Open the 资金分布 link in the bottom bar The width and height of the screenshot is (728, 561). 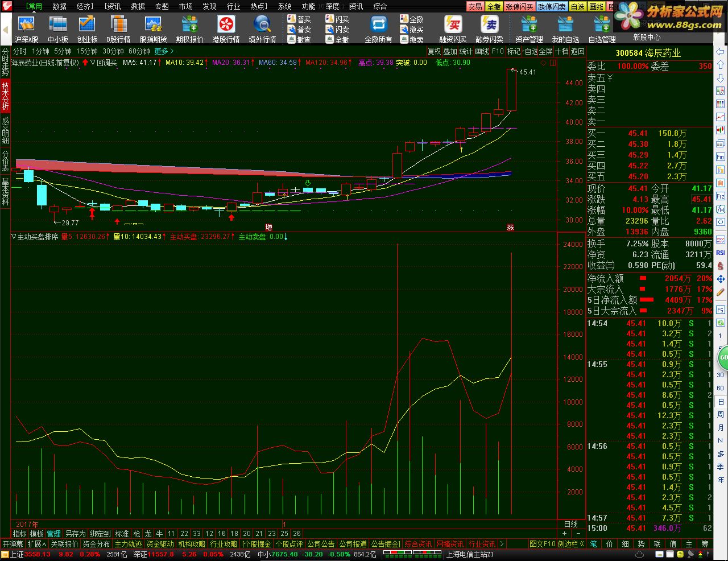click(x=96, y=544)
